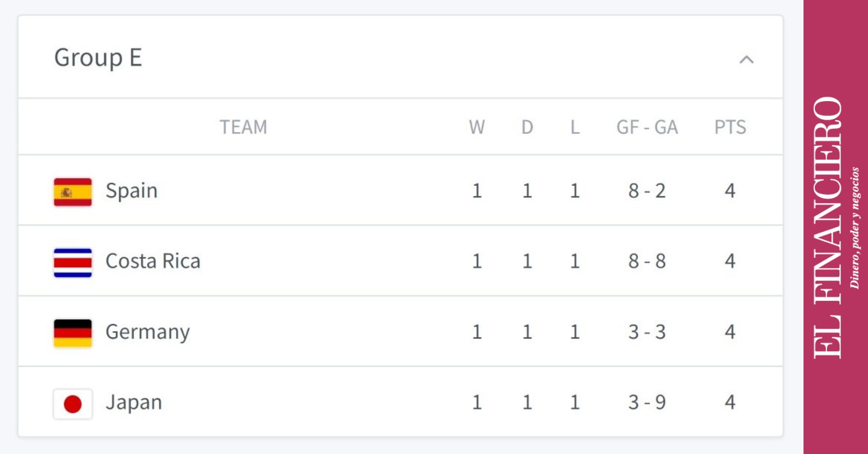Viewport: 868px width, 454px height.
Task: Open the Costa Rica team link
Action: (x=153, y=261)
